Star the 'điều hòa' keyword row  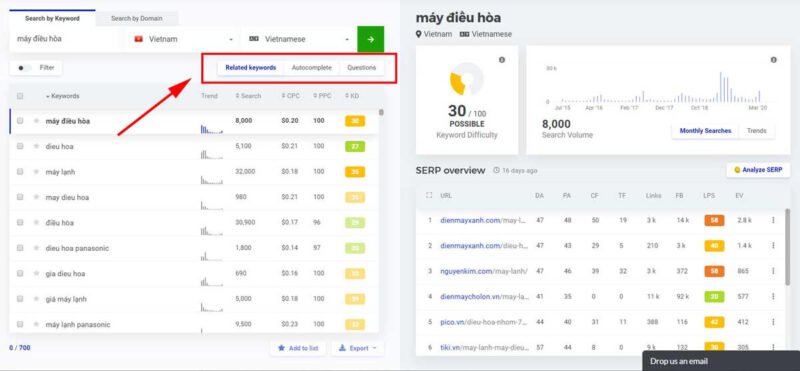(x=36, y=222)
